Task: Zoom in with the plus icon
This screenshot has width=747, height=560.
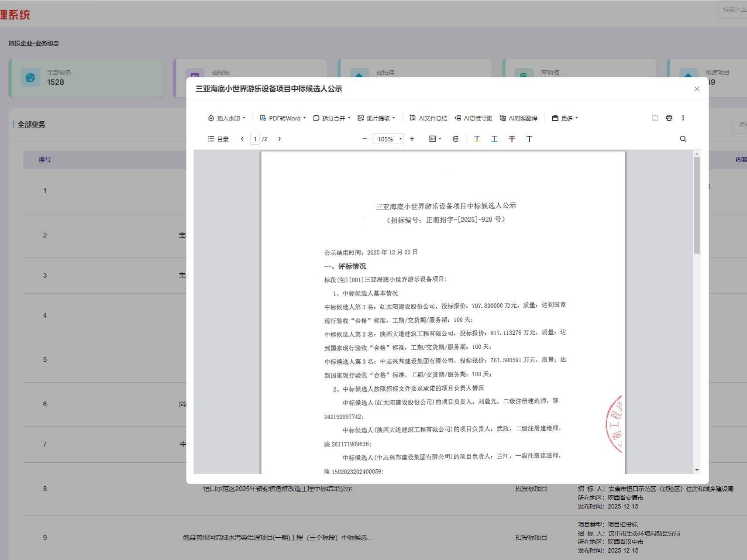Action: coord(412,139)
